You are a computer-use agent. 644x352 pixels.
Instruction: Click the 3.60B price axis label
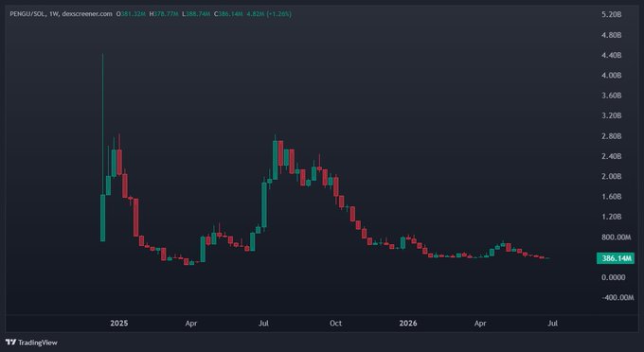[x=612, y=96]
